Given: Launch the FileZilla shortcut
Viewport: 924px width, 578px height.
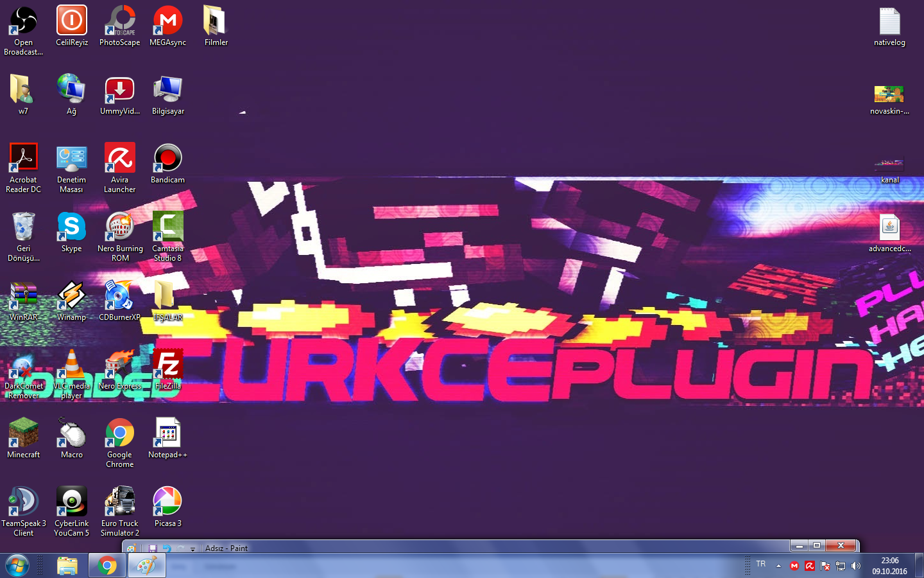Looking at the screenshot, I should click(168, 369).
